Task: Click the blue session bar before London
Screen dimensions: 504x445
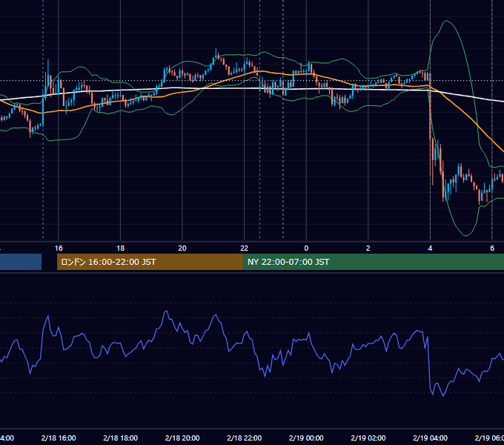Action: (21, 262)
